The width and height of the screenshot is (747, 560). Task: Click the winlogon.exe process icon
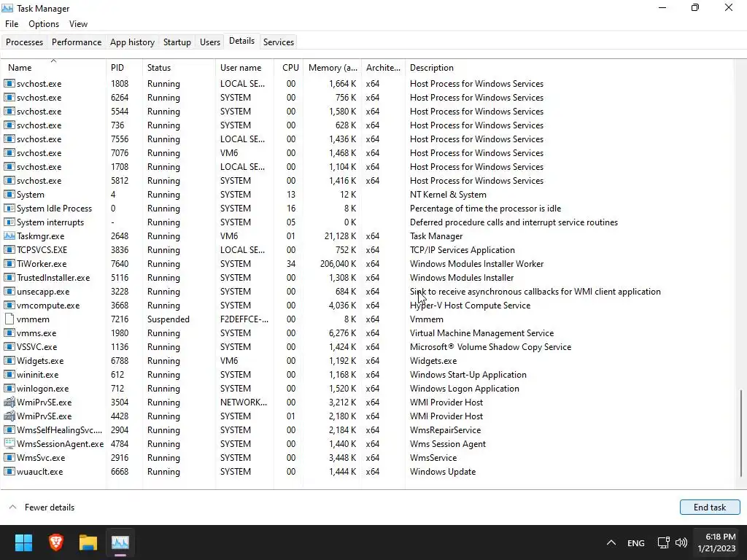(9, 388)
